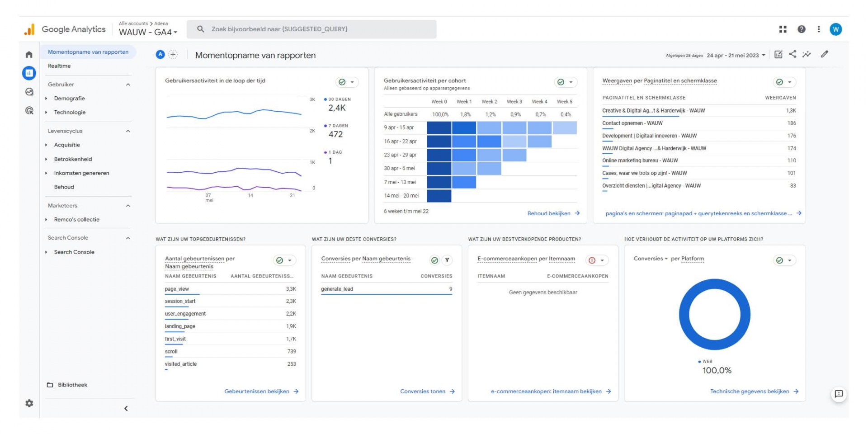Viewport: 868px width, 434px height.
Task: Select the Reports icon in left rail
Action: (x=29, y=73)
